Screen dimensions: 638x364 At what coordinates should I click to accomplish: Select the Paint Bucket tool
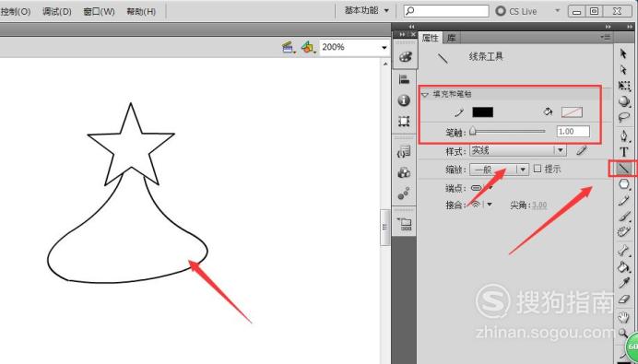coord(624,267)
